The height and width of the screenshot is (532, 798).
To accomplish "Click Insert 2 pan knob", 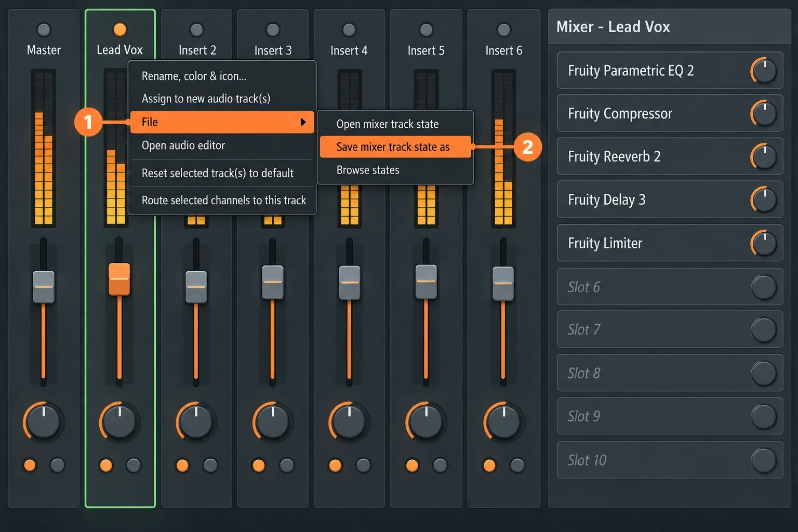I will 196,421.
